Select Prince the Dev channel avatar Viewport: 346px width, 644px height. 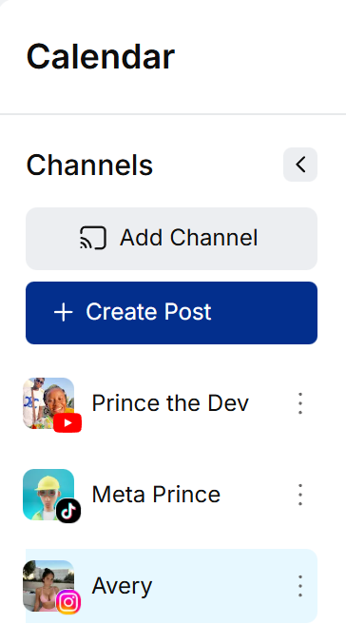pos(48,403)
